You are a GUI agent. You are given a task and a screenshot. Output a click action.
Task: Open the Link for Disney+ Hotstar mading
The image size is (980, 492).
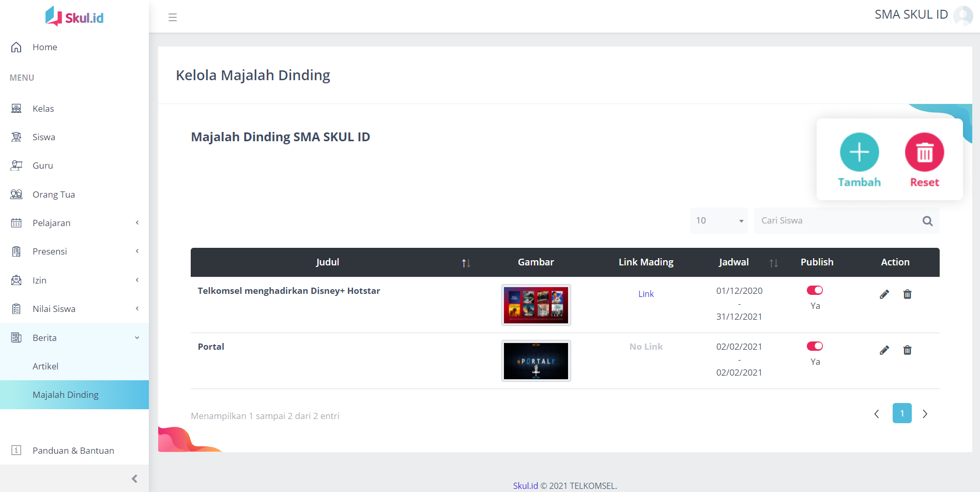[x=646, y=294]
